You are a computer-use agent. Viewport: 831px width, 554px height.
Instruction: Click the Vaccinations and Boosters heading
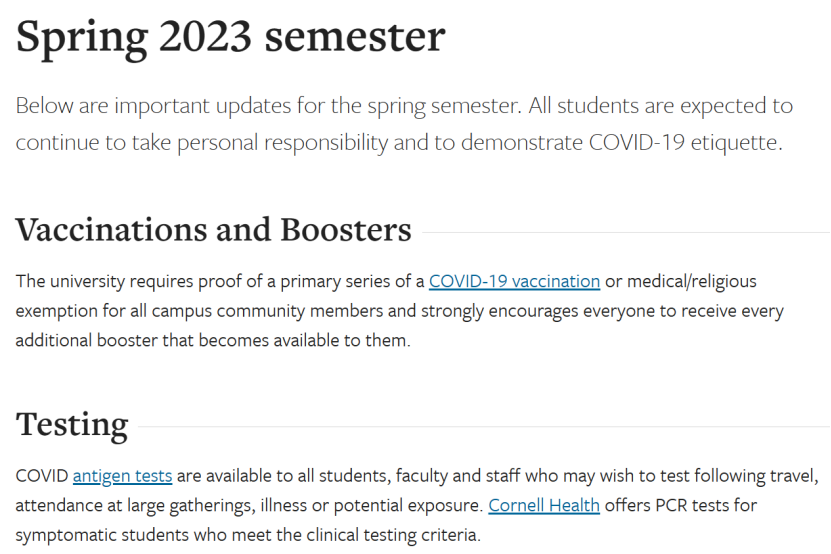click(214, 230)
